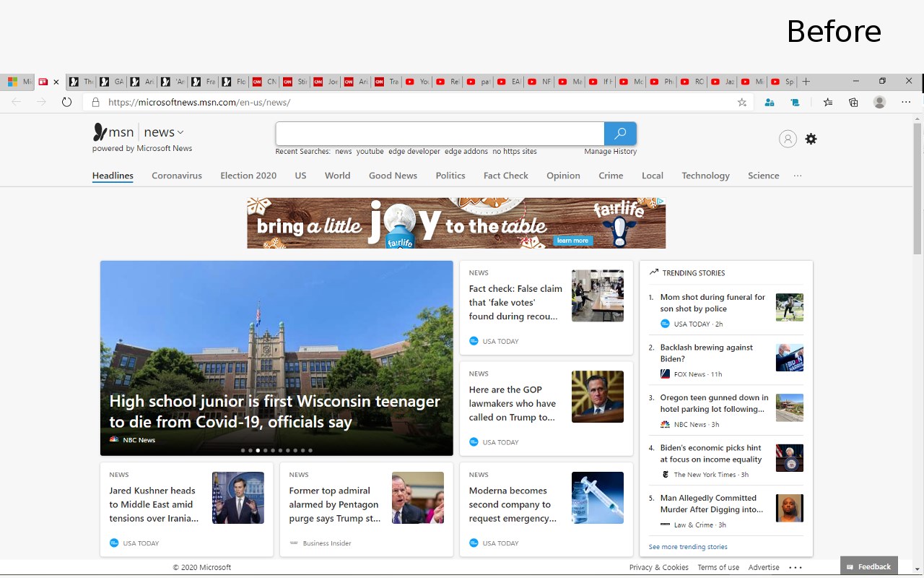
Task: Click the blue search magnifier button
Action: (620, 134)
